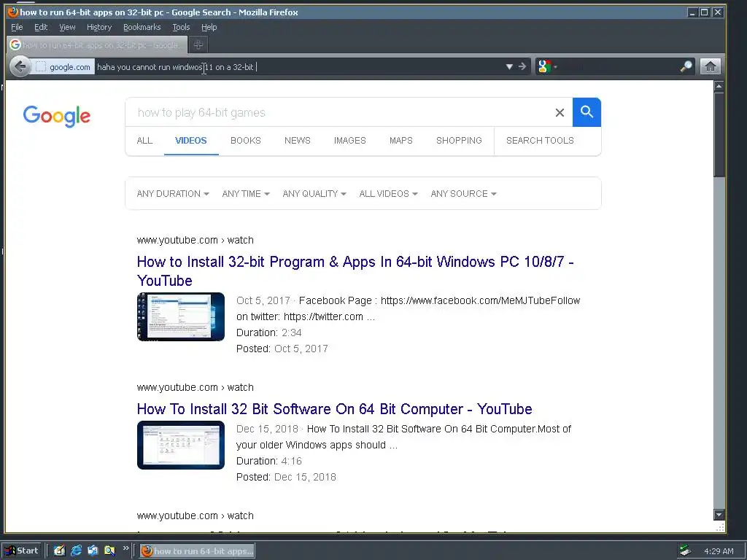Viewport: 747px width, 560px height.
Task: Click the URL text in the address bar
Action: (177, 67)
